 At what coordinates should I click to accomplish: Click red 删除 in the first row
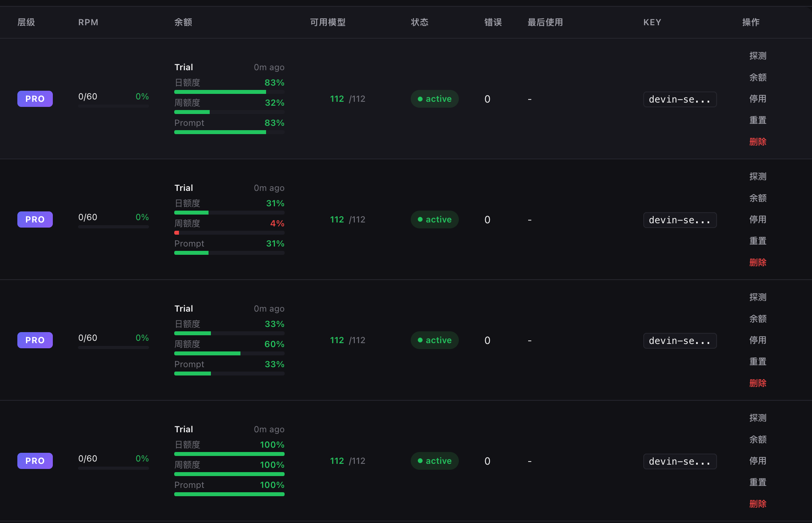pos(758,142)
